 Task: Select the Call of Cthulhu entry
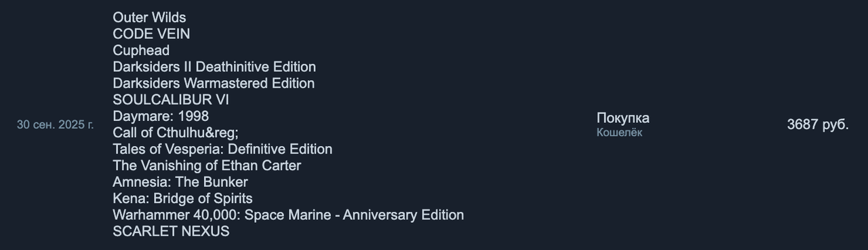(x=176, y=132)
